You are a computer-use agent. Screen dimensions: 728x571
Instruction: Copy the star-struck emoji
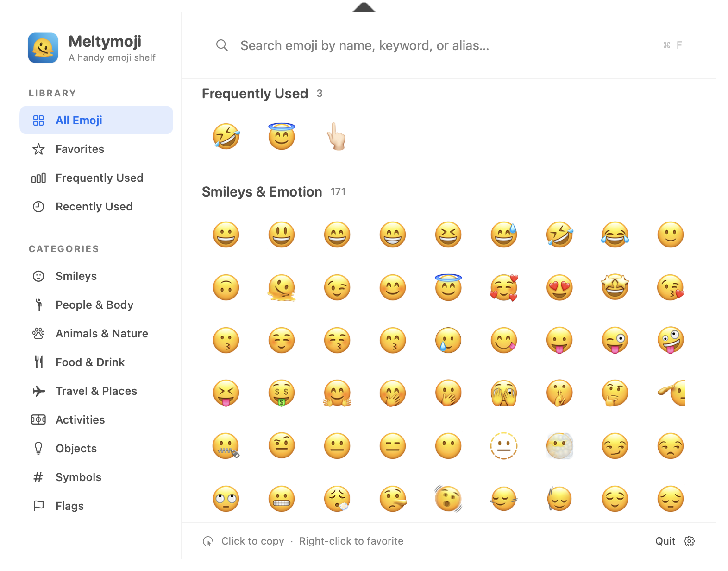pos(615,287)
